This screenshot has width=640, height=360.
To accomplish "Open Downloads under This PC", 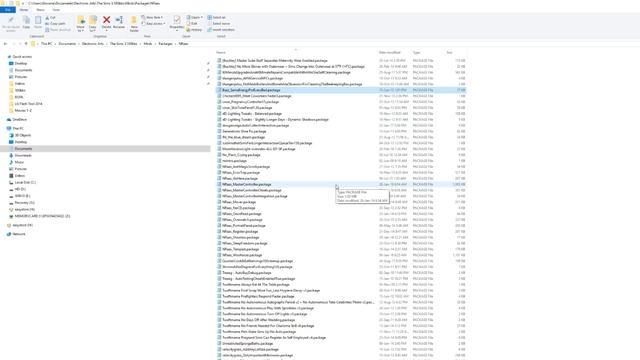I will click(20, 156).
